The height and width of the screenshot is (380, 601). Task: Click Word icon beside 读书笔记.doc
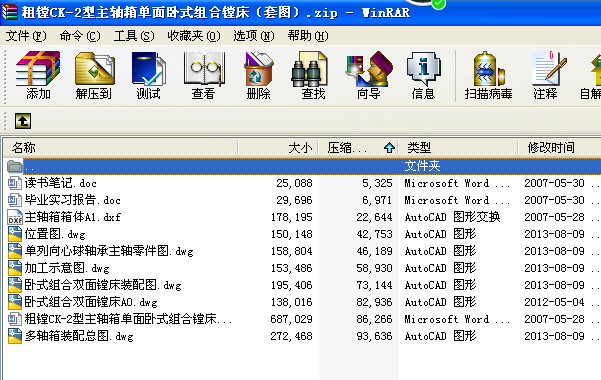[x=15, y=183]
